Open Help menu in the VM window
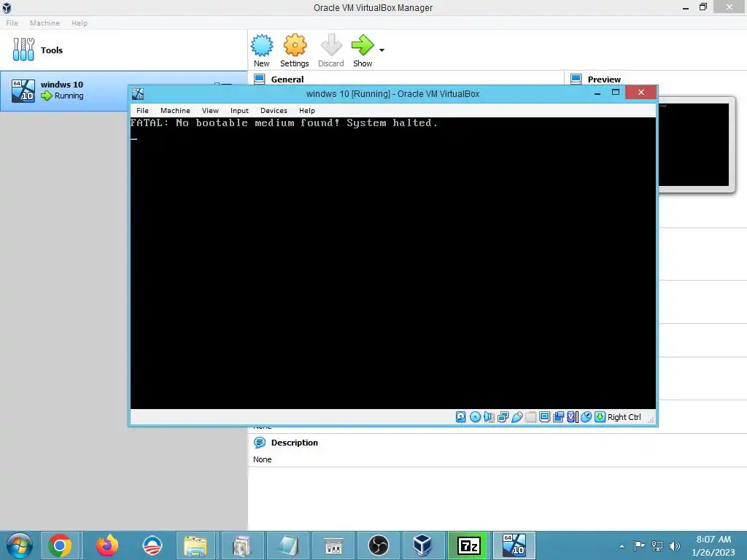This screenshot has width=747, height=560. 307,111
